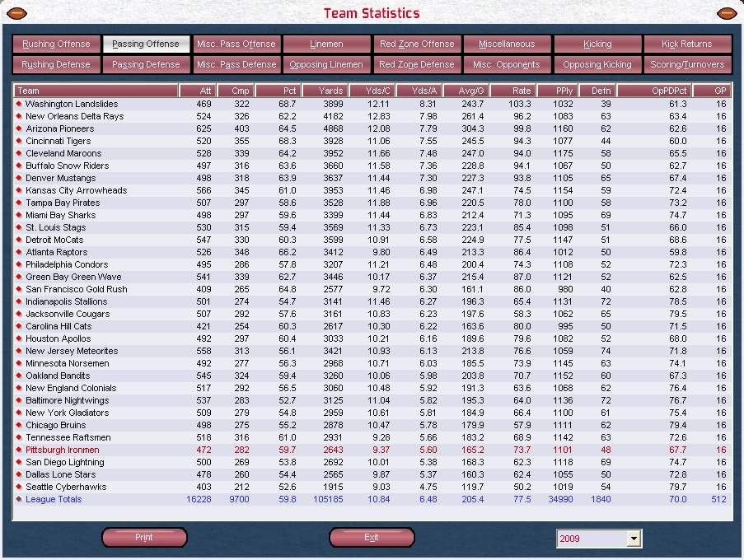This screenshot has width=744, height=560.
Task: Click the football icon at top left
Action: click(x=16, y=13)
